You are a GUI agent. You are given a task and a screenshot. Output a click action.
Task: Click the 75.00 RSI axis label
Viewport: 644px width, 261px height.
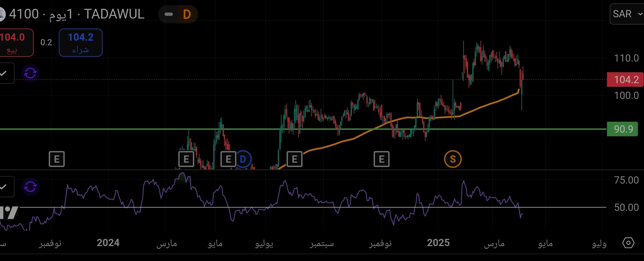click(626, 180)
